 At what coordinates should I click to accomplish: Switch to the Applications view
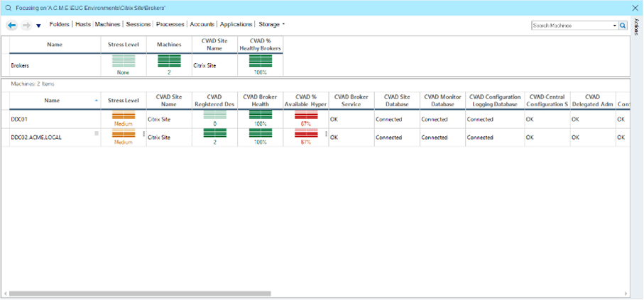coord(236,24)
